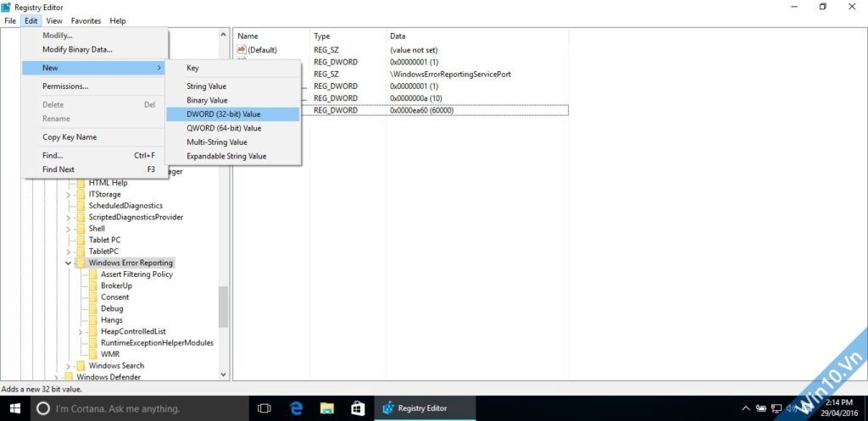Viewport: 868px width, 421px height.
Task: Choose Modify Binary Data... from Edit menu
Action: coord(95,49)
